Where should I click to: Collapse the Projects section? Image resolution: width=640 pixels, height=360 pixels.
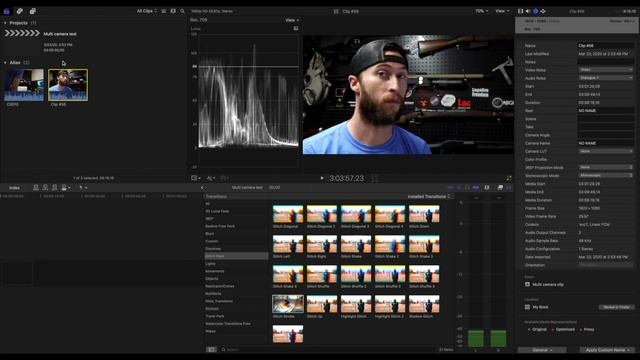click(x=5, y=23)
